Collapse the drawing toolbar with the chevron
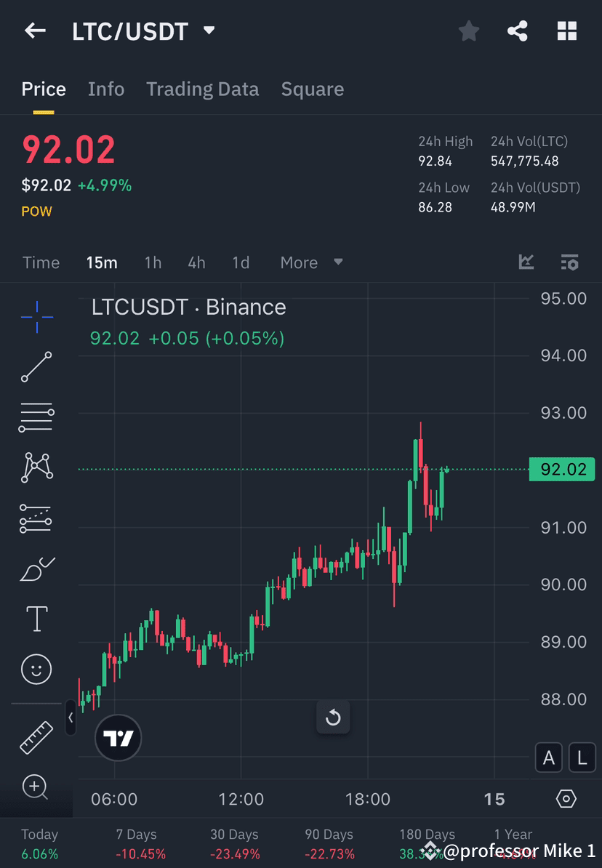Screen dimensions: 602x868 click(71, 718)
